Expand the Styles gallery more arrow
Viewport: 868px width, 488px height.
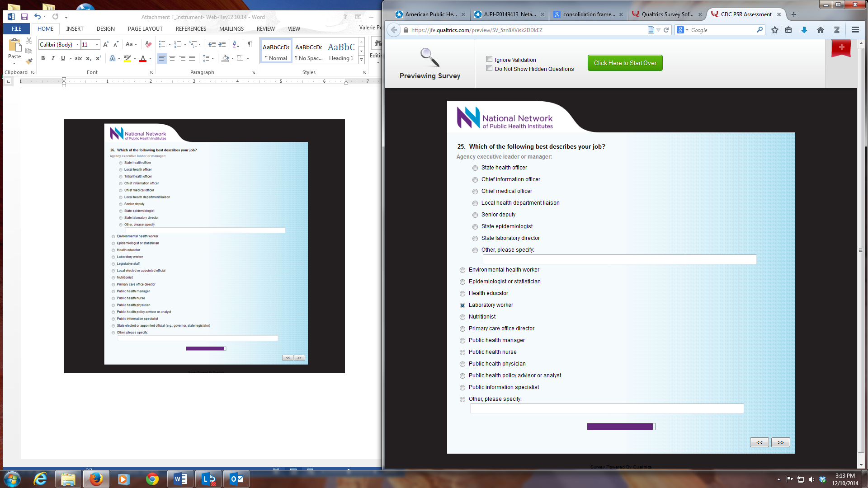pos(361,60)
